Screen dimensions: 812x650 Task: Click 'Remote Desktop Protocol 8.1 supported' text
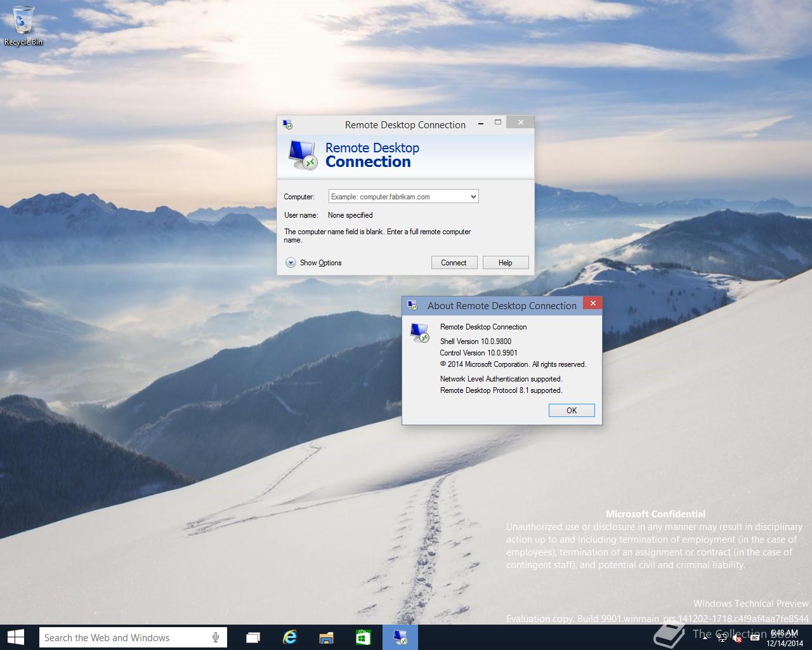coord(501,390)
